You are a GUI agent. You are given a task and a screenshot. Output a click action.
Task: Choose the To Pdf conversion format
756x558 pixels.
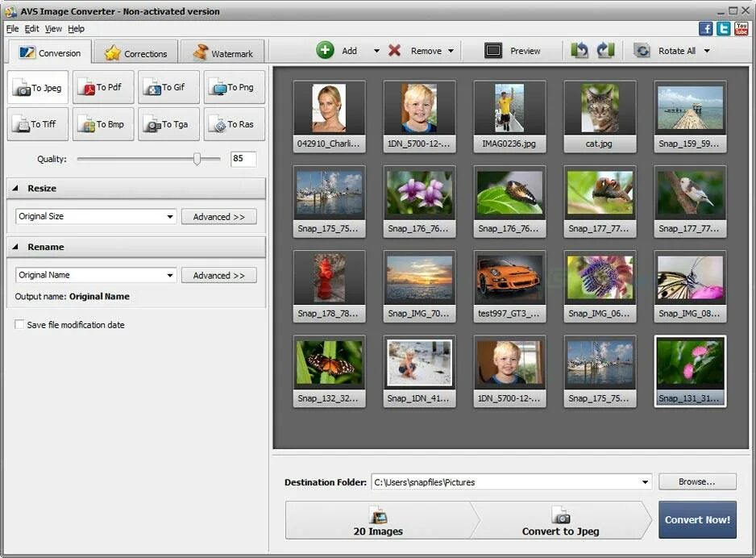103,87
